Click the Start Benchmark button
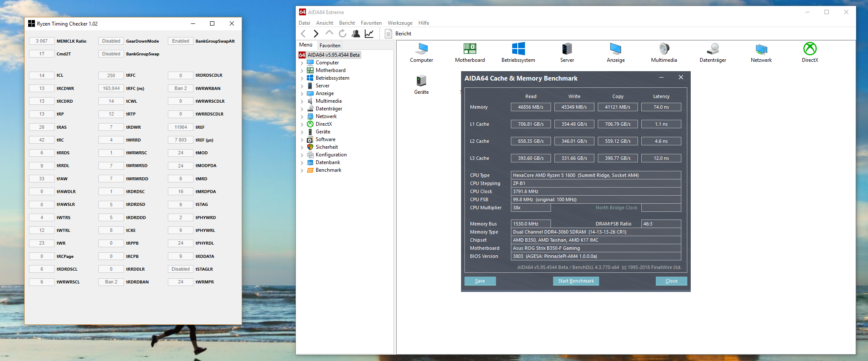 click(576, 281)
